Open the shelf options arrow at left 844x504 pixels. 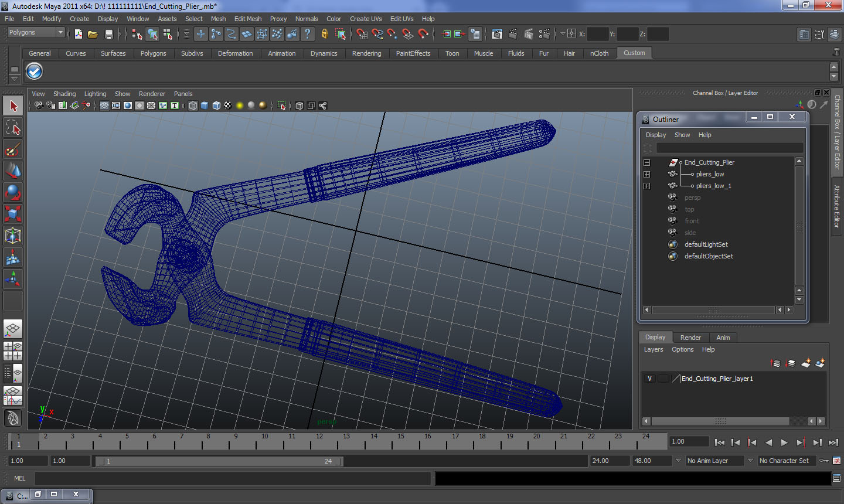point(14,78)
